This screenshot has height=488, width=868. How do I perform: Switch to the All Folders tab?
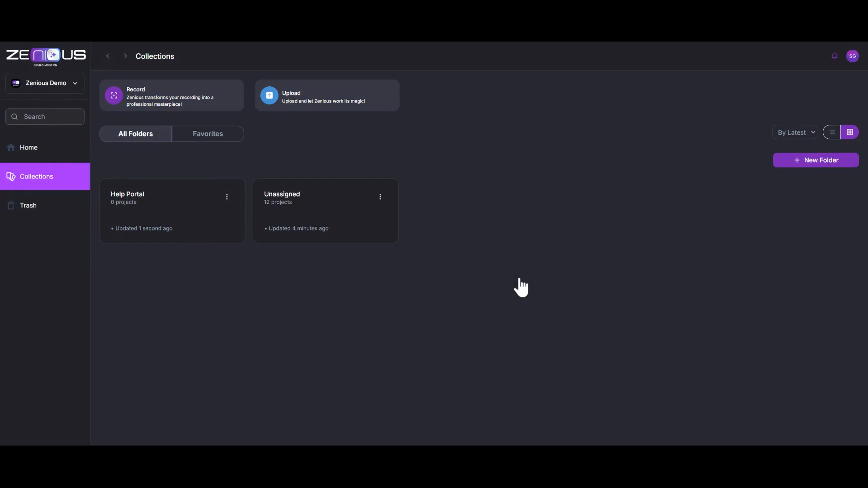pos(136,133)
